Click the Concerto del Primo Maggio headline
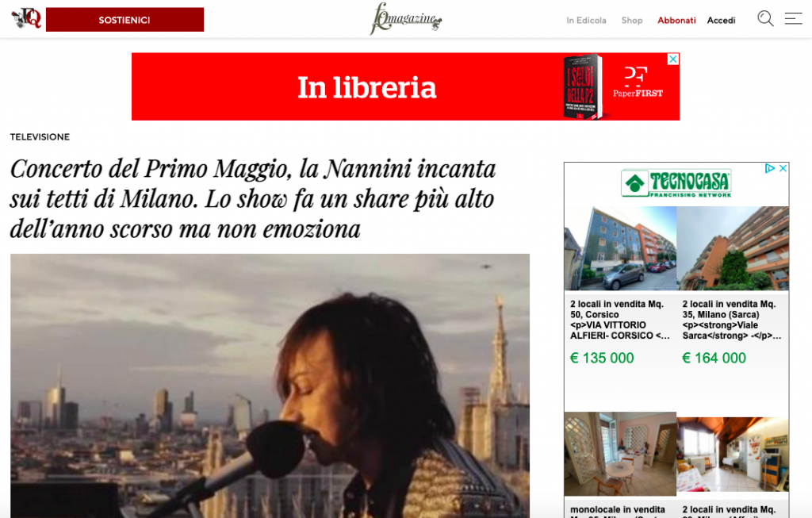Image resolution: width=812 pixels, height=518 pixels. (x=253, y=198)
